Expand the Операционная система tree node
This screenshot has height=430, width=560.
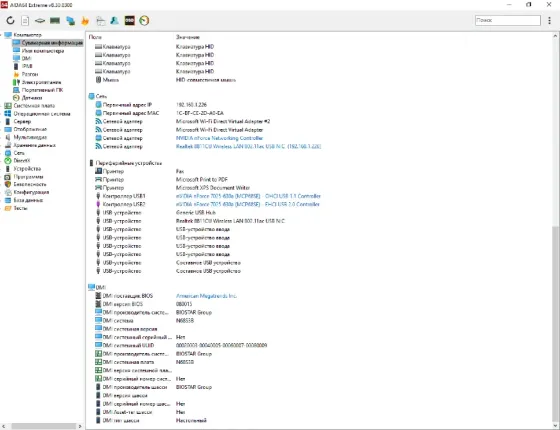(2, 114)
